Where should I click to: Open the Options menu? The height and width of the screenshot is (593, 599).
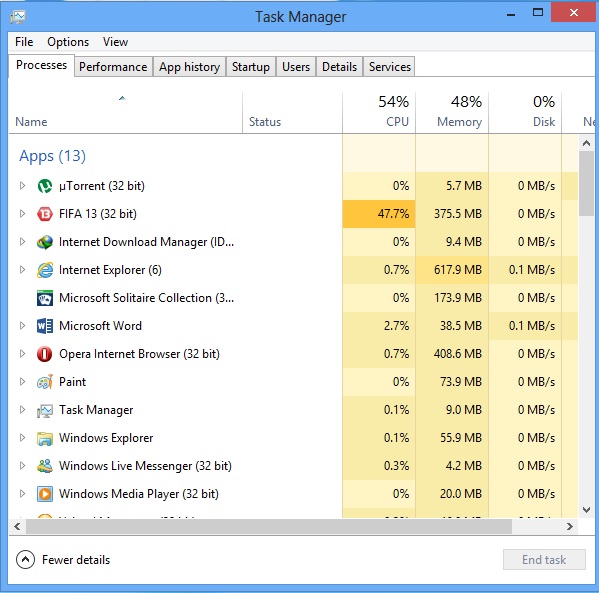pyautogui.click(x=68, y=42)
